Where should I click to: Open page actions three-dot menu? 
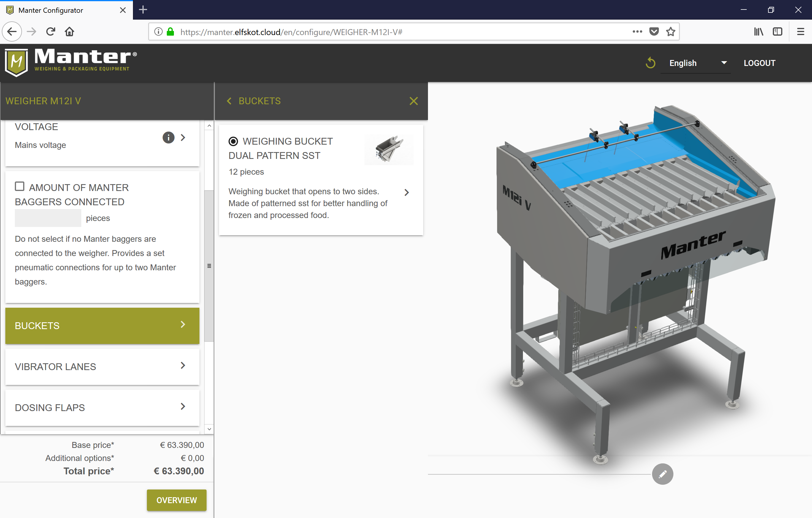(x=637, y=32)
